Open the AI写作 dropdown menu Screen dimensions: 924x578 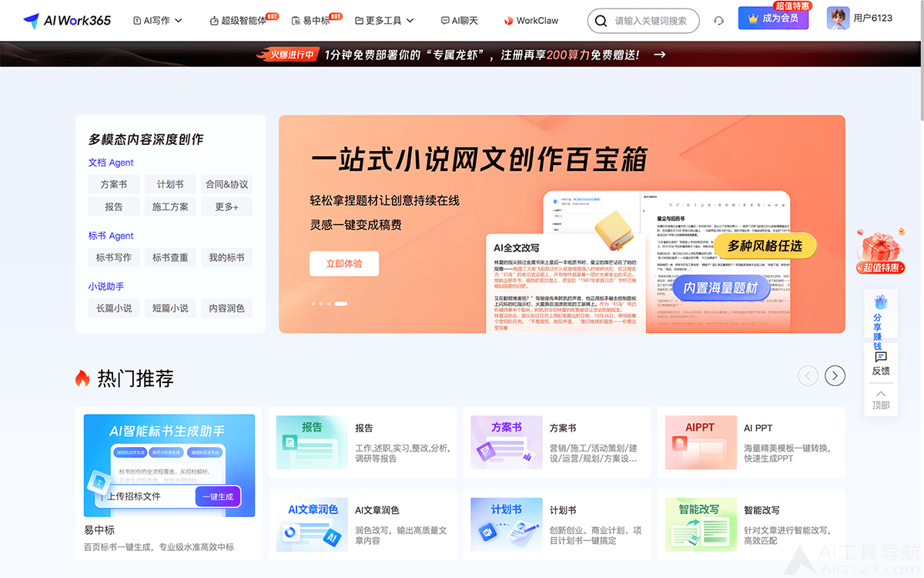coord(157,21)
